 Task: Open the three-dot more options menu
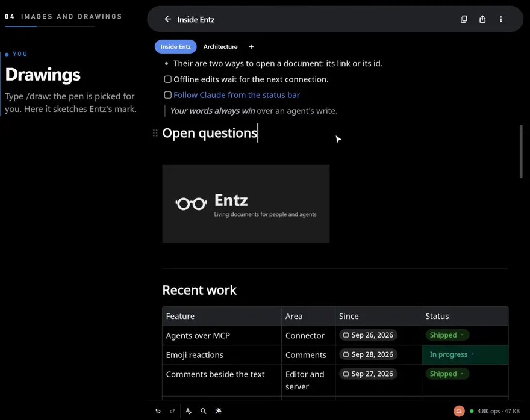pos(501,19)
